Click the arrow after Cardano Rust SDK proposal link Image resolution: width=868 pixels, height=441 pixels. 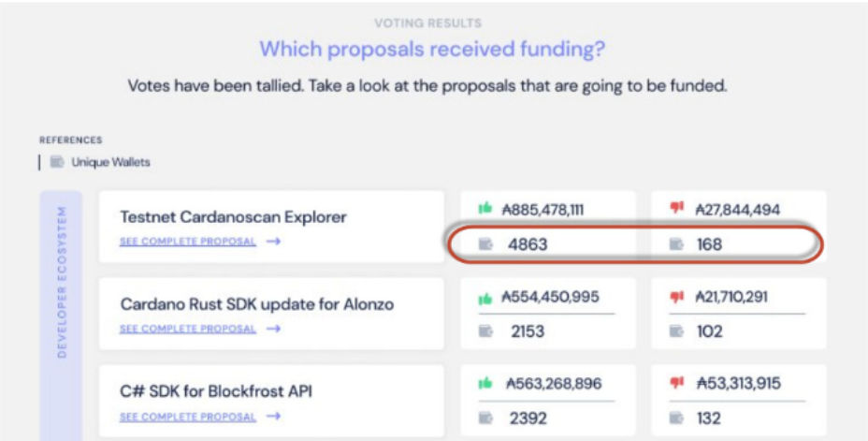click(273, 329)
